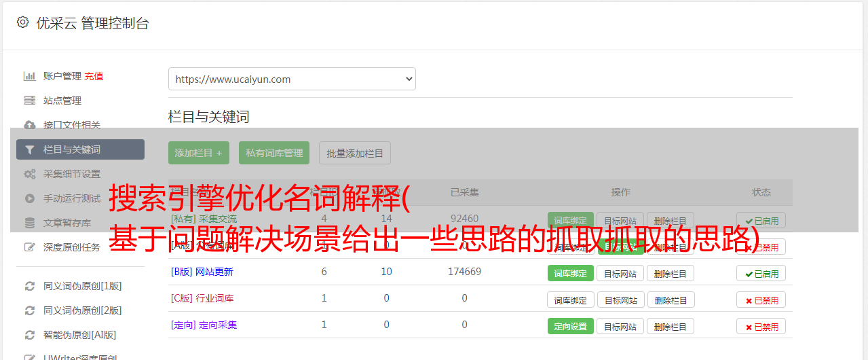The image size is (868, 360).
Task: Open the [B版] 网站更新 column link
Action: (x=202, y=272)
